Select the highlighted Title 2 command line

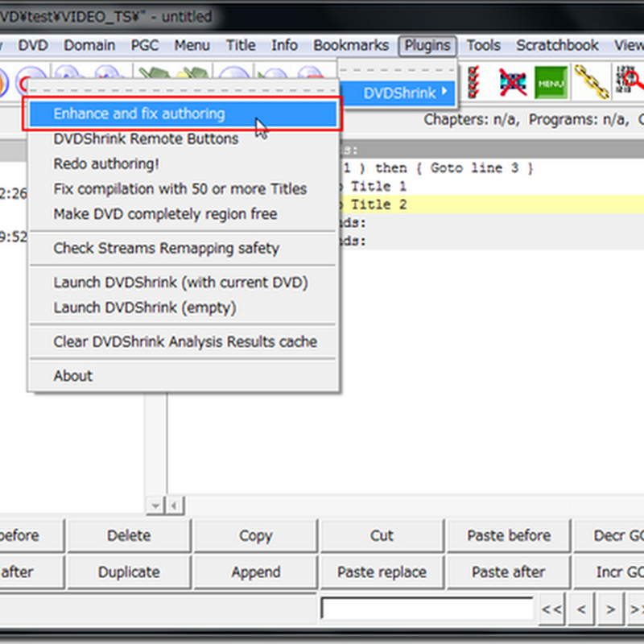click(491, 204)
